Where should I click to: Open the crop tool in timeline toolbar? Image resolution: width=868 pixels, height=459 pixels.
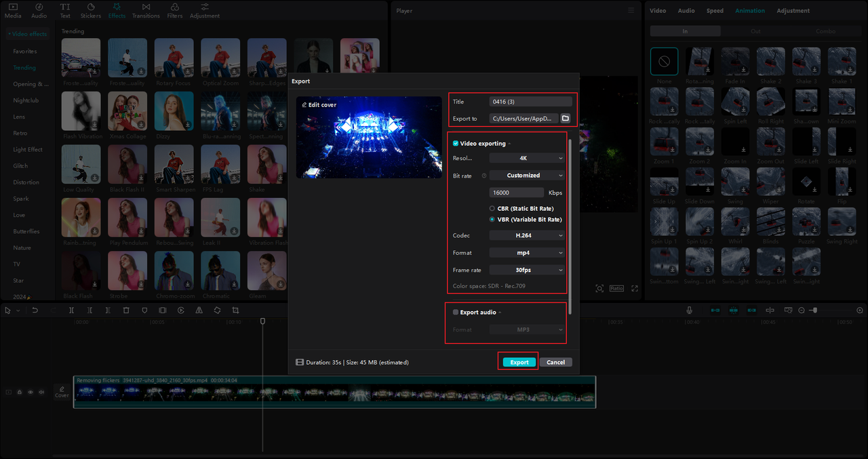pos(235,310)
